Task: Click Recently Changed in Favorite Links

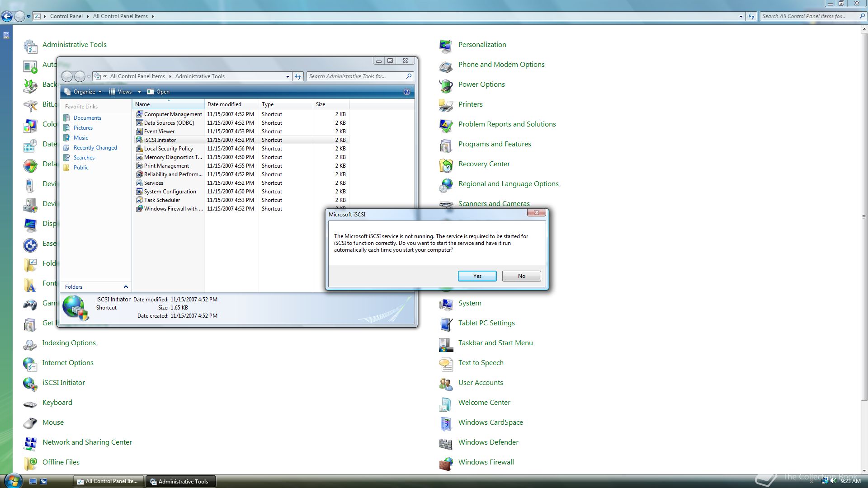Action: click(95, 148)
